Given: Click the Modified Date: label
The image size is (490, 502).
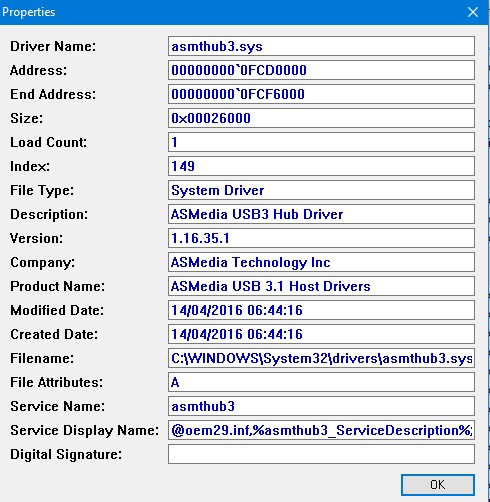Looking at the screenshot, I should [57, 310].
